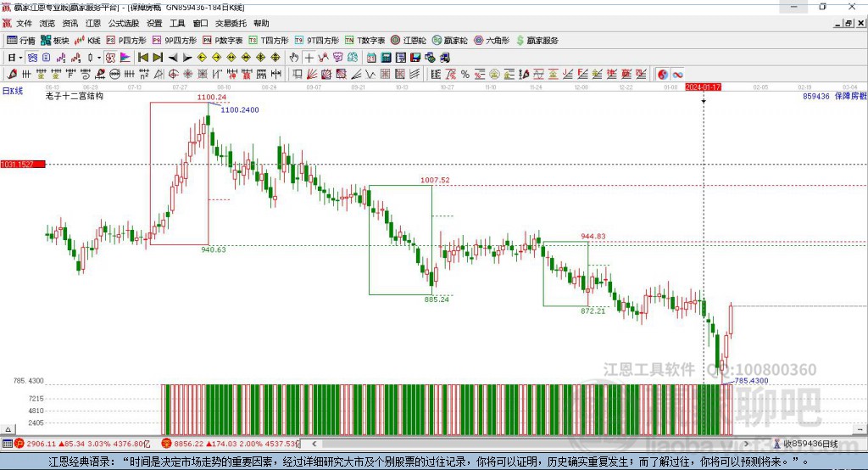Click the pink flag chart icon
The width and height of the screenshot is (868, 470).
[x=125, y=58]
